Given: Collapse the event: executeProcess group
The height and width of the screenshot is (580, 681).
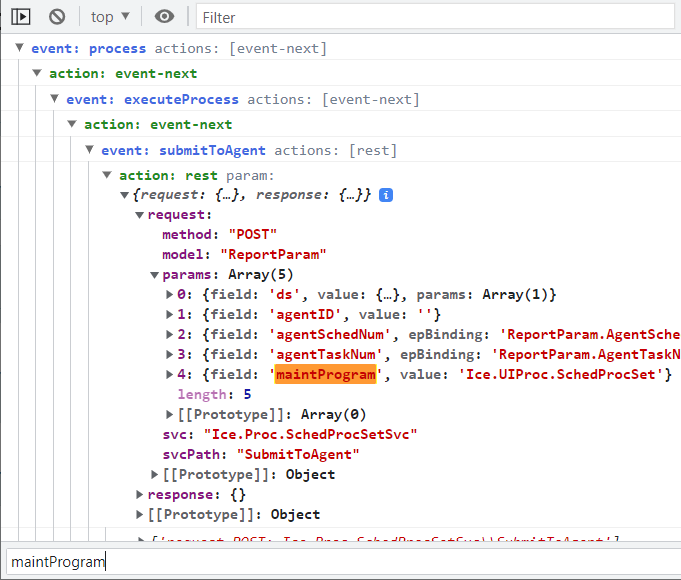Looking at the screenshot, I should tap(55, 99).
